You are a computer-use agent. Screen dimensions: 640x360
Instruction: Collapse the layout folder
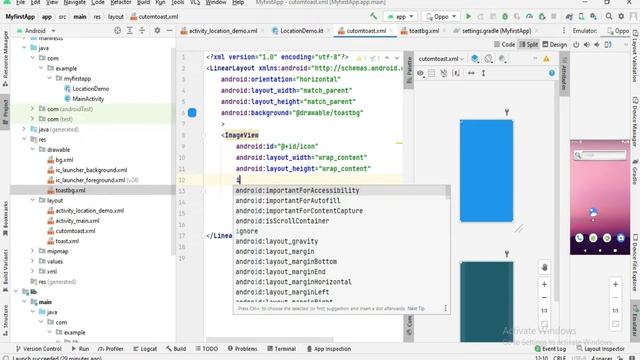click(x=33, y=200)
